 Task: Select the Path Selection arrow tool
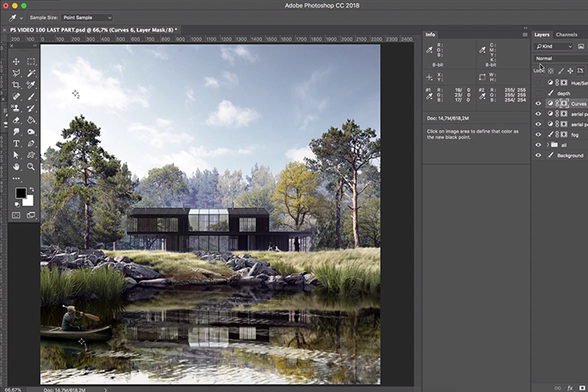point(16,155)
